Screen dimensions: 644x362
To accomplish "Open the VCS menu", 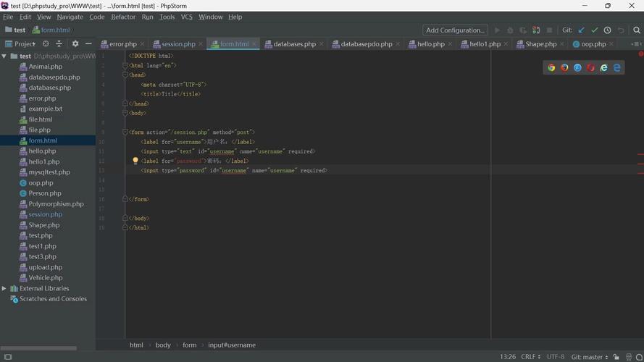I will (x=186, y=17).
